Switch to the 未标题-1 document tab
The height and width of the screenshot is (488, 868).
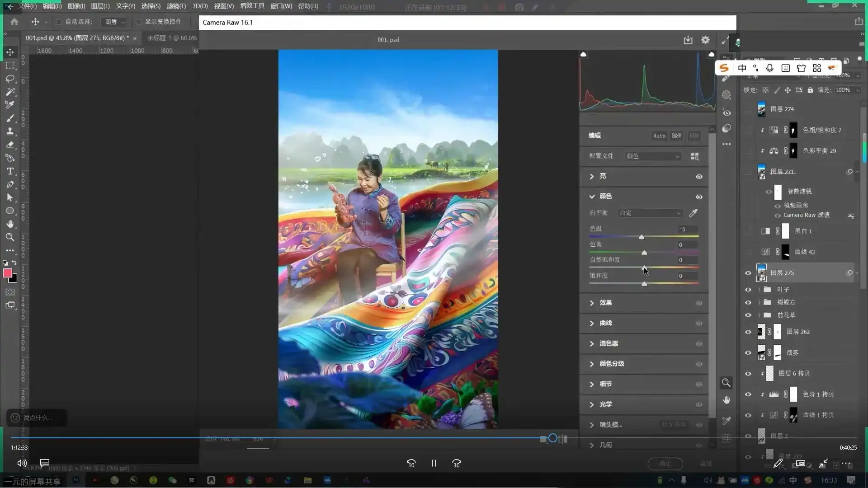pyautogui.click(x=172, y=38)
